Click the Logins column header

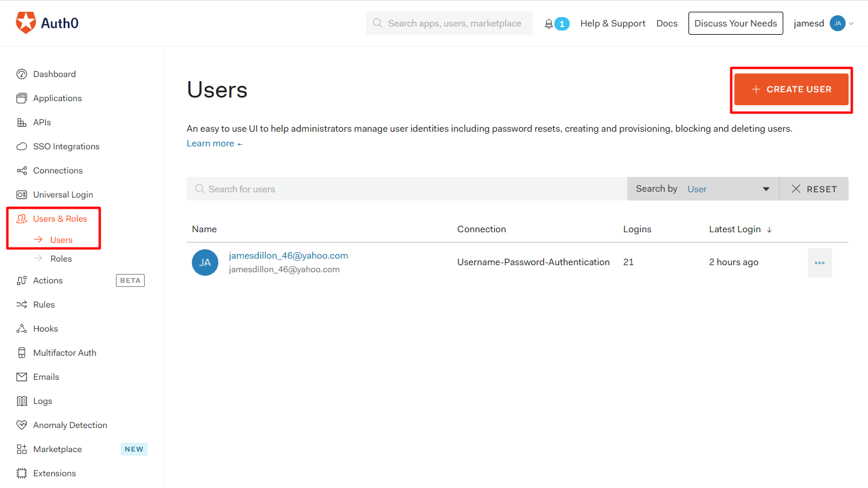[637, 229]
